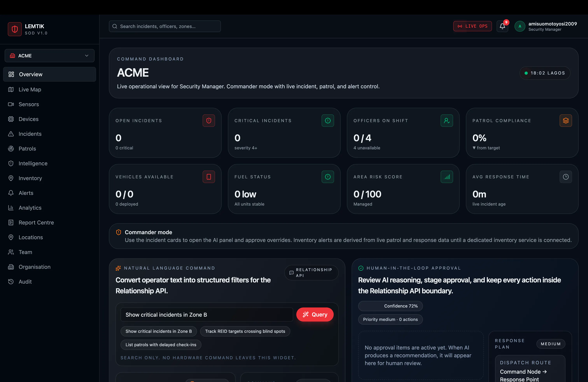Click the Natural Language Command sparkle icon
Screen dimensions: 588x382
[118, 268]
